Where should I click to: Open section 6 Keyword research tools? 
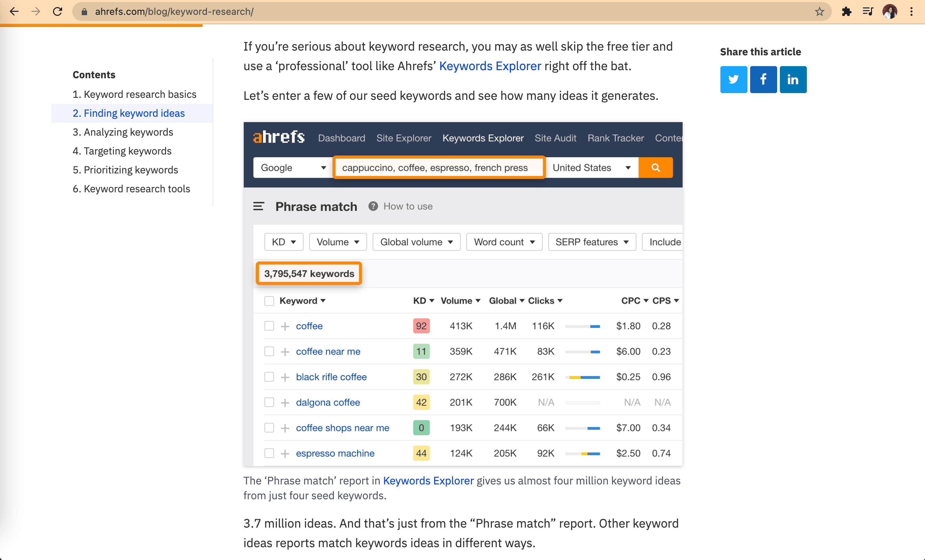[131, 189]
